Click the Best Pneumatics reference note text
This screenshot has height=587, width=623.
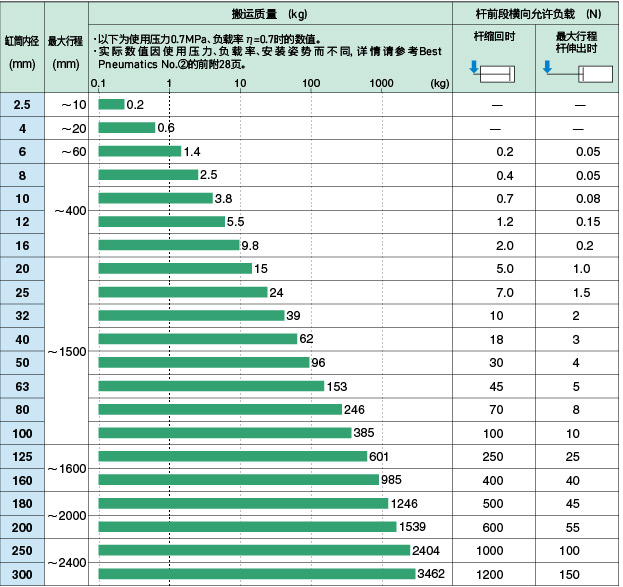pos(270,56)
